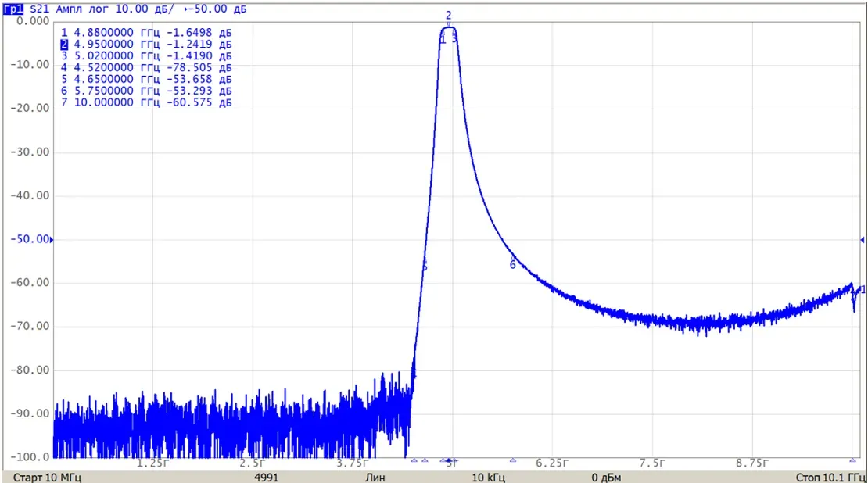
Task: Click marker 3 label on the passband
Action: click(454, 39)
